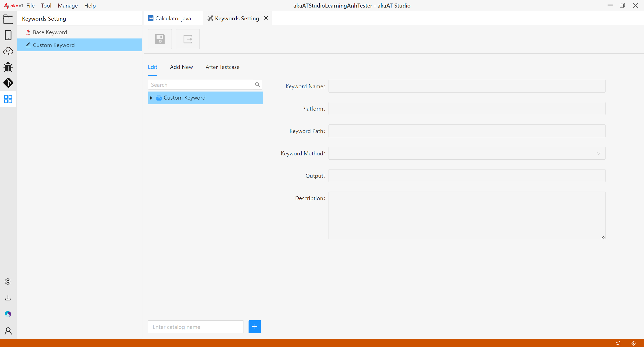Click the search magnifier button
The image size is (644, 347).
click(257, 85)
